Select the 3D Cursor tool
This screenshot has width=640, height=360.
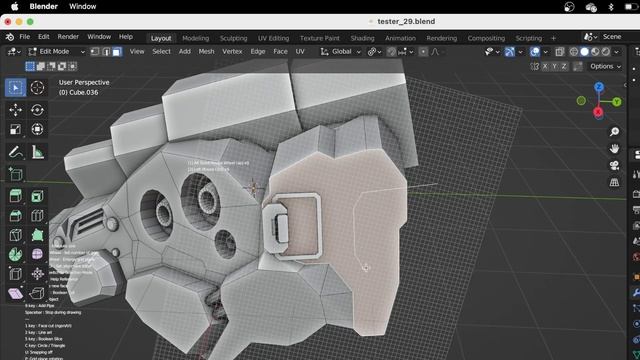37,88
